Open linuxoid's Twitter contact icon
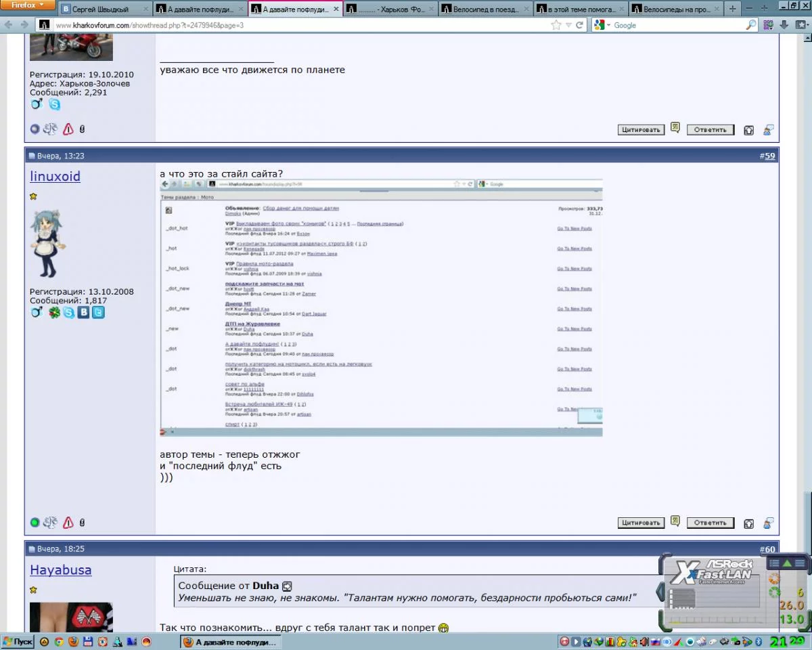The width and height of the screenshot is (812, 650). (x=98, y=312)
